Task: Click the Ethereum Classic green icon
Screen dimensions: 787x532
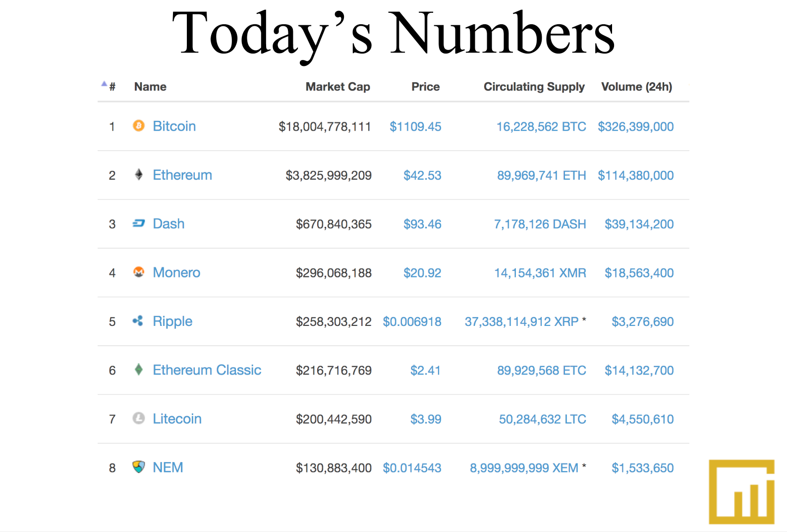Action: [x=139, y=370]
